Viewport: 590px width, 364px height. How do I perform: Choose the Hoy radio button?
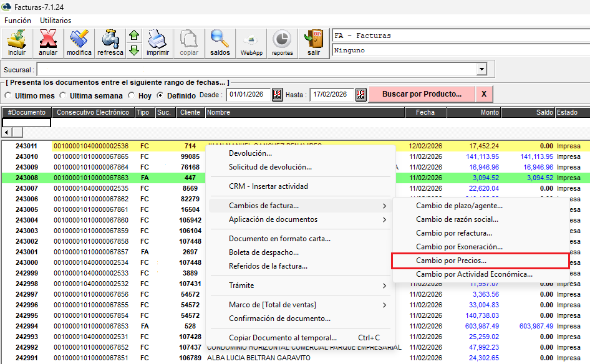(131, 95)
